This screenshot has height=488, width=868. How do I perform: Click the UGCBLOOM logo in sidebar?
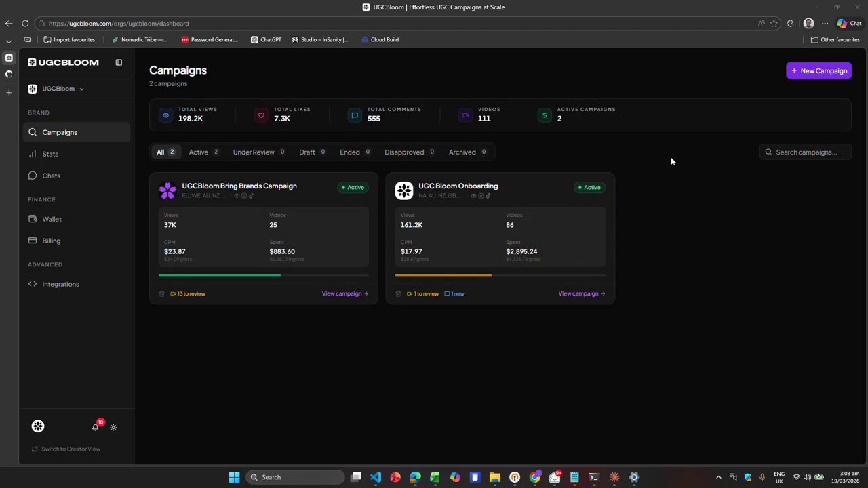63,62
